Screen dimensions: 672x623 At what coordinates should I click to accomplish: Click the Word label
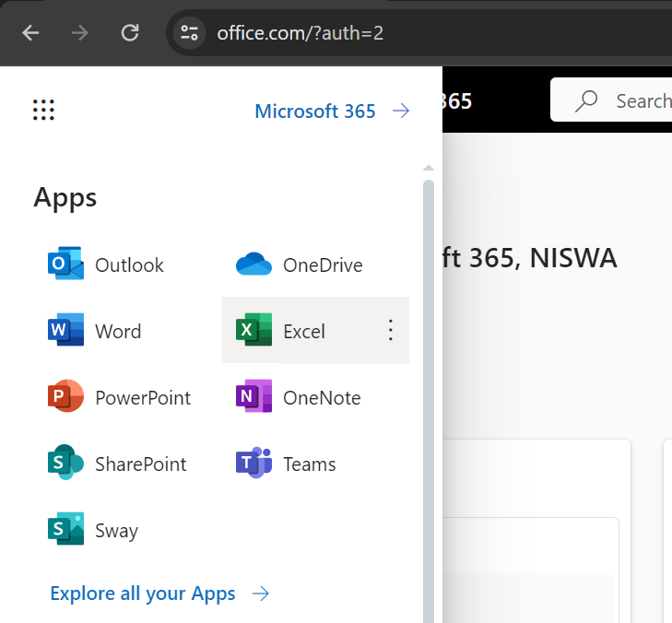coord(118,332)
